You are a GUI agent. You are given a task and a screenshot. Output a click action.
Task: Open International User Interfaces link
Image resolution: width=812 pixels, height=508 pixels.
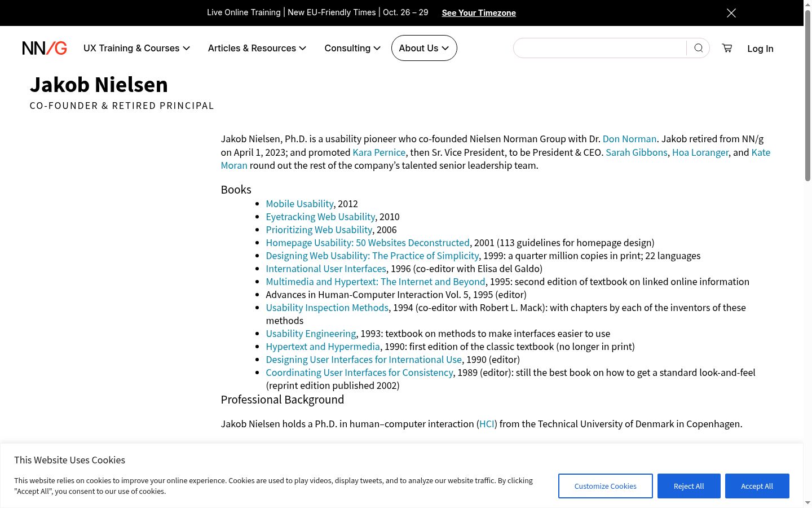(x=326, y=269)
